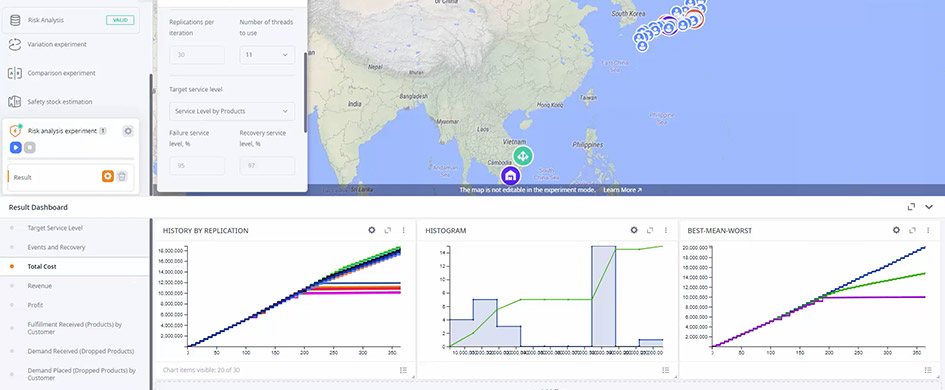Stop the experiment with the grey stop button

coord(30,148)
